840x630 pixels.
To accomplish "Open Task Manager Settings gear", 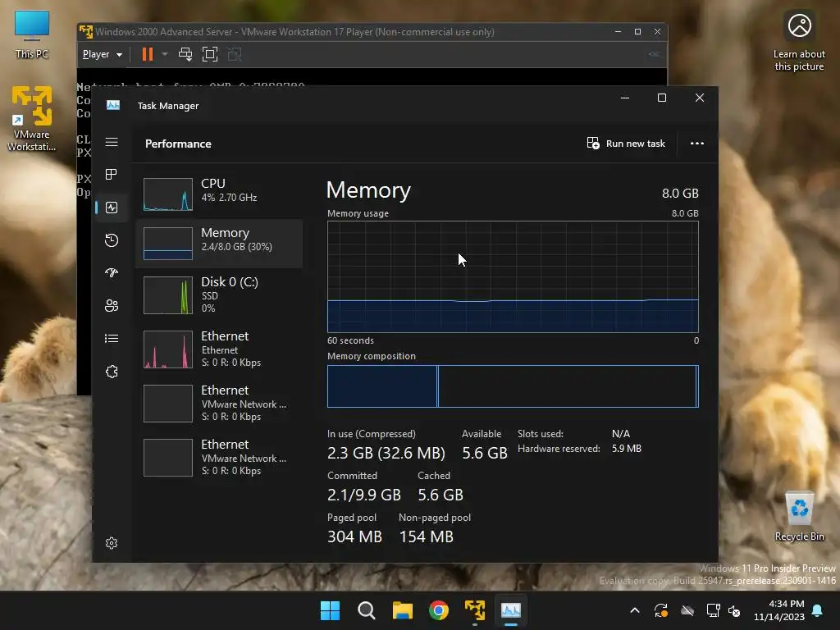I will coord(112,543).
